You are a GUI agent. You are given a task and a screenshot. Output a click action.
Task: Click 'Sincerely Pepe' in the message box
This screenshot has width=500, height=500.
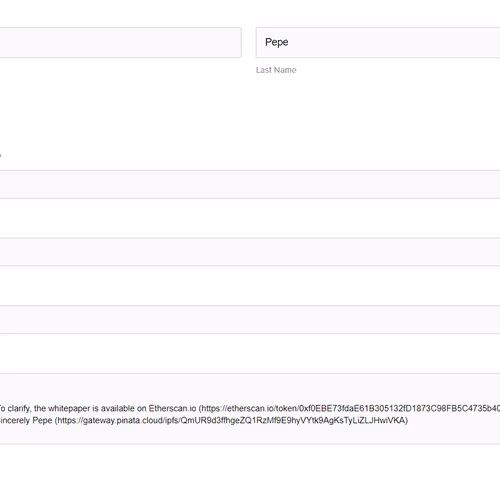pos(26,421)
